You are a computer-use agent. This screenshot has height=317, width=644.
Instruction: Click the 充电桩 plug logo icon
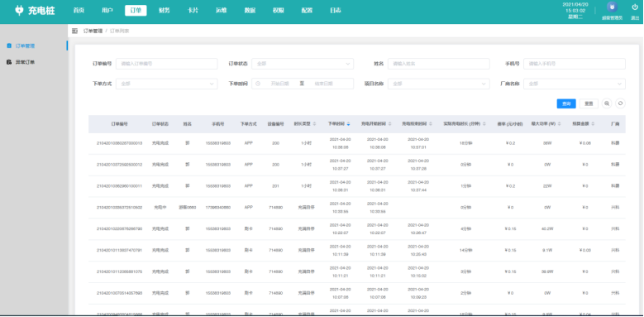(x=19, y=11)
